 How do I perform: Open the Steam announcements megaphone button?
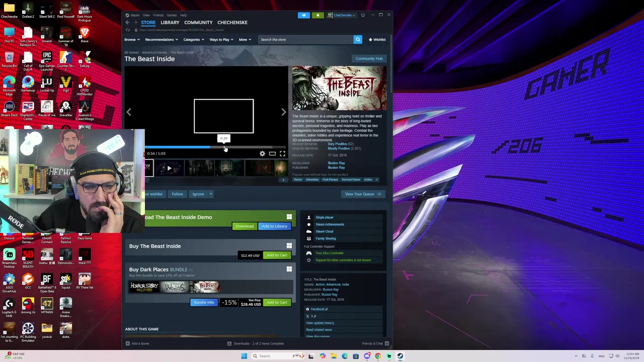[x=303, y=15]
